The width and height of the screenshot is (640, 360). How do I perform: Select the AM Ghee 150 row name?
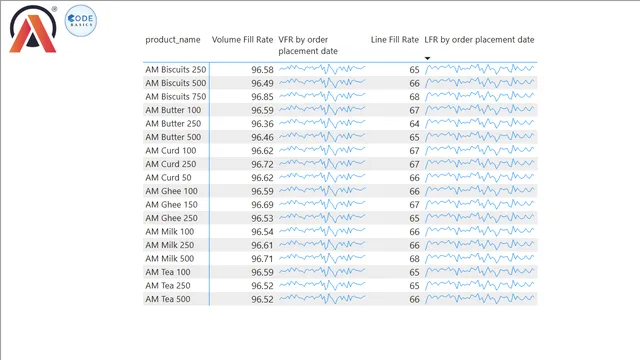171,204
